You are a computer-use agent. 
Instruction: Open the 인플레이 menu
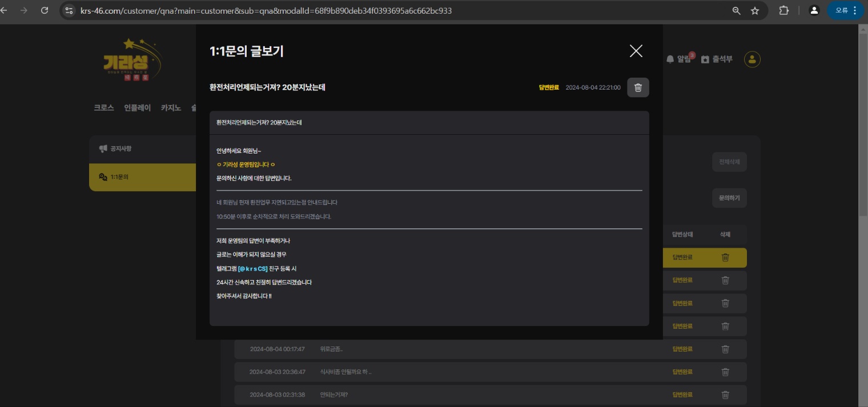137,108
